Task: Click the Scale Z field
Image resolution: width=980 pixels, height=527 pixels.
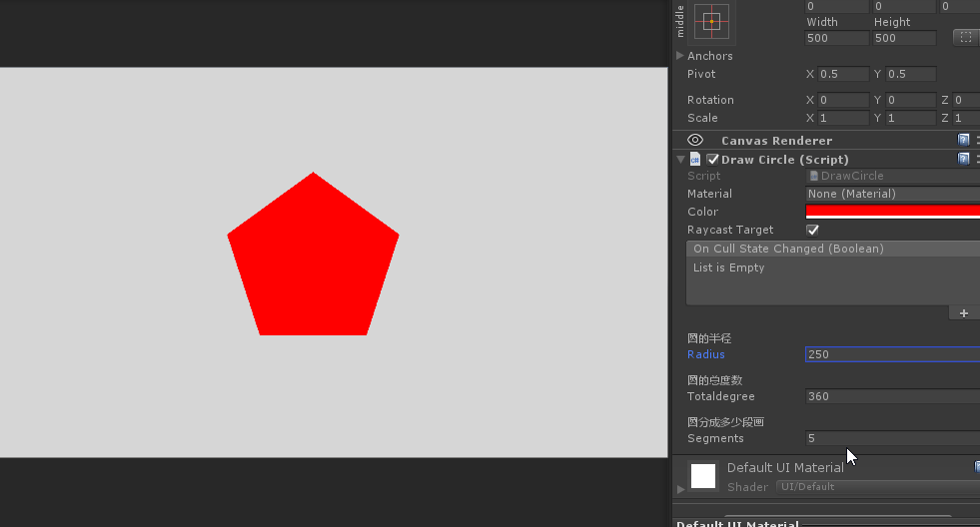Action: click(x=966, y=118)
